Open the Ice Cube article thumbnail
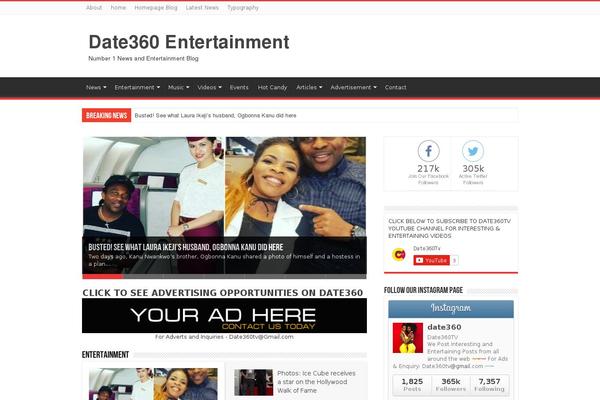Viewport: 600px width, 400px height. click(x=253, y=382)
